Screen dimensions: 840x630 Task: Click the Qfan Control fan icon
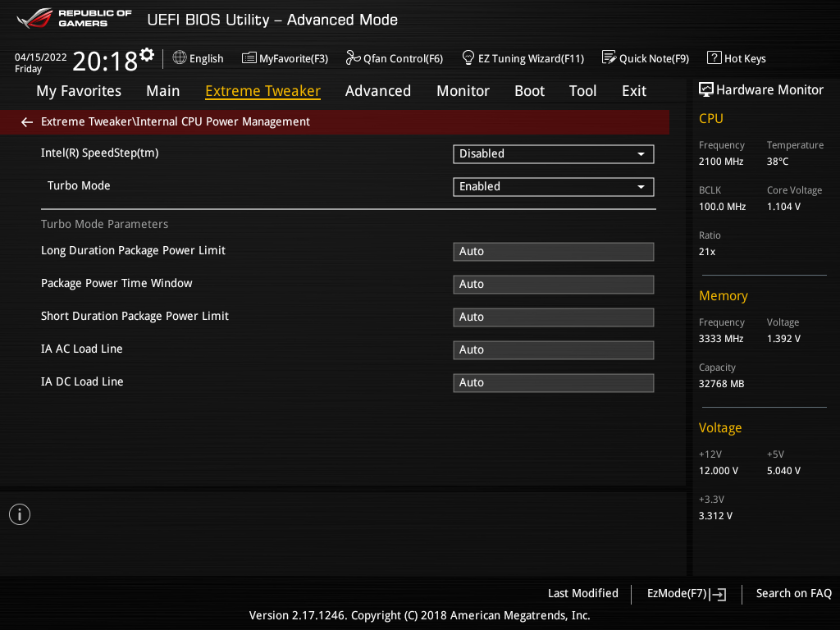(x=353, y=57)
